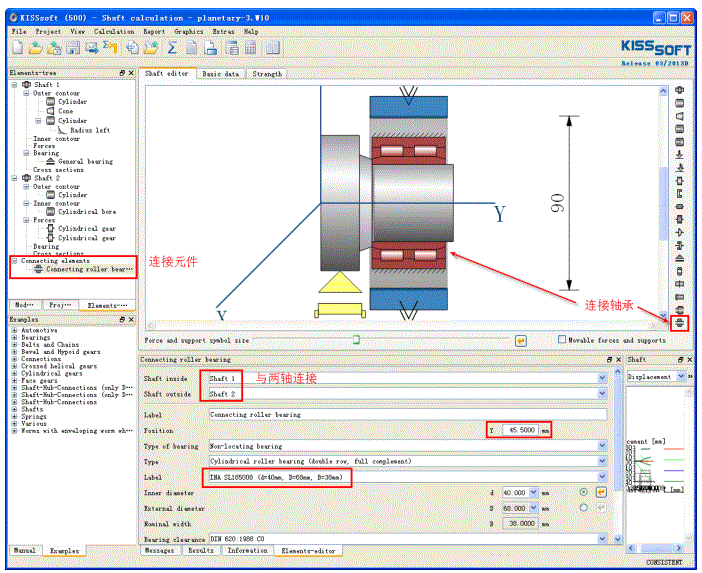Click the New file toolbar icon
Screen dimensions: 702x573
pyautogui.click(x=18, y=47)
